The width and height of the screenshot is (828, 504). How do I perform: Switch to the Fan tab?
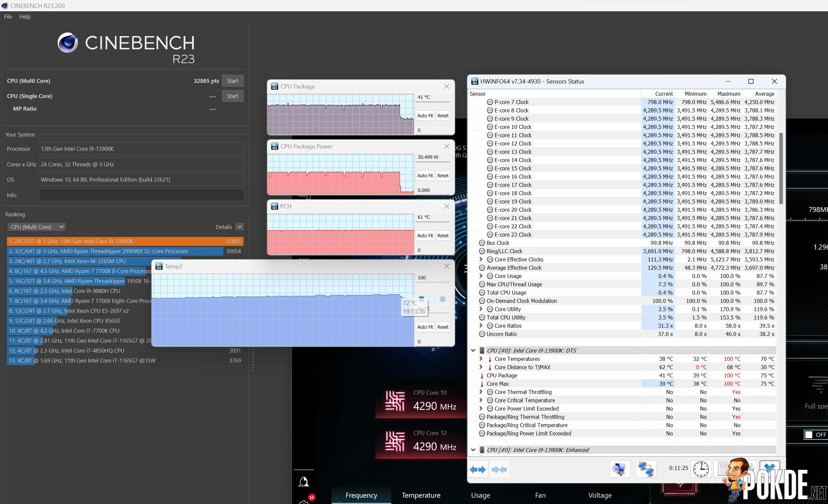pos(540,495)
